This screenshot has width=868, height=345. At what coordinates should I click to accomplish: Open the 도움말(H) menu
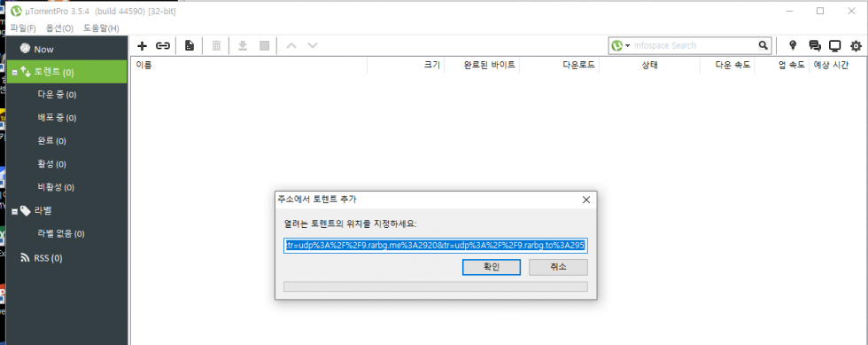[101, 28]
